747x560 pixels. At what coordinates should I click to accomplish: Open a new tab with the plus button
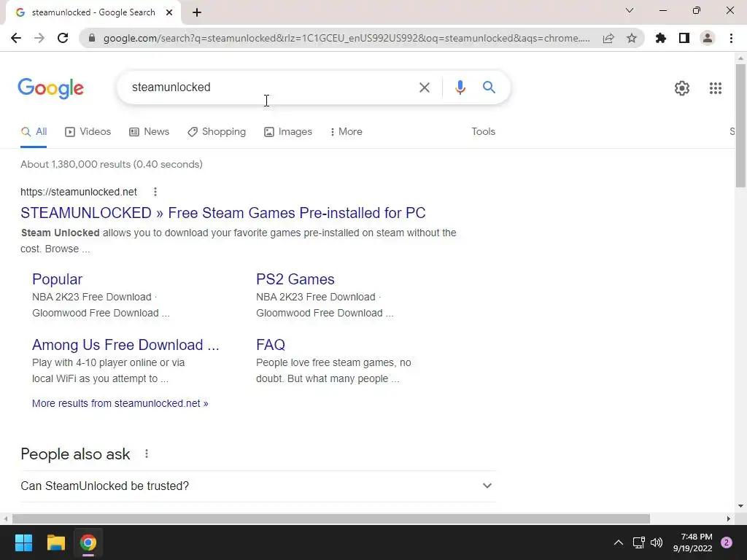point(197,12)
